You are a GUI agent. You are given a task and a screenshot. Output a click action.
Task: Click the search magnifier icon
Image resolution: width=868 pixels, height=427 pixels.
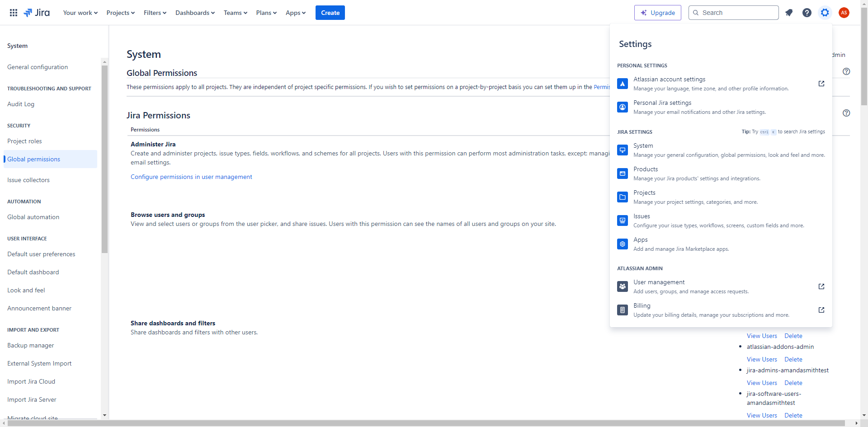coord(696,13)
